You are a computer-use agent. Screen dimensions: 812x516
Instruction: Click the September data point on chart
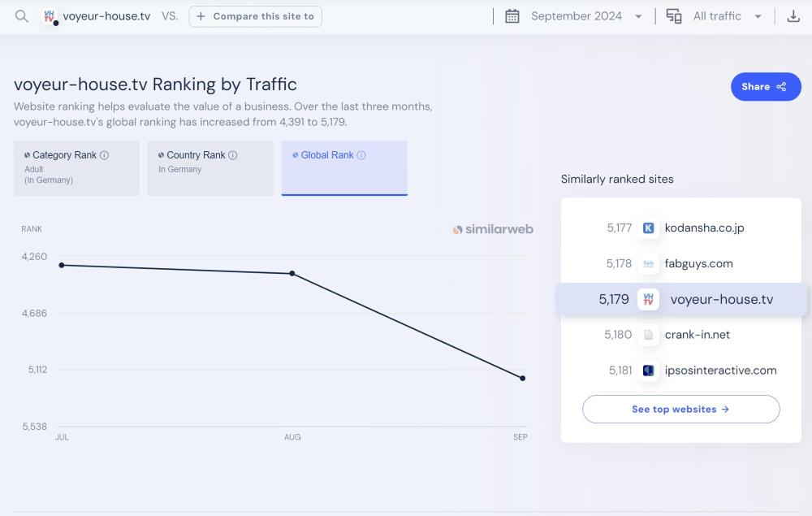coord(522,378)
